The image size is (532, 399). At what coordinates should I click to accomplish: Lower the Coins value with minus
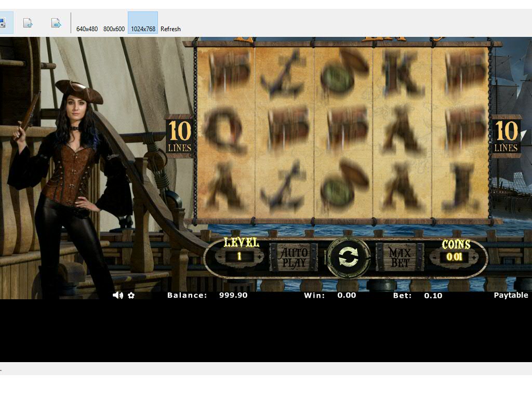point(434,257)
